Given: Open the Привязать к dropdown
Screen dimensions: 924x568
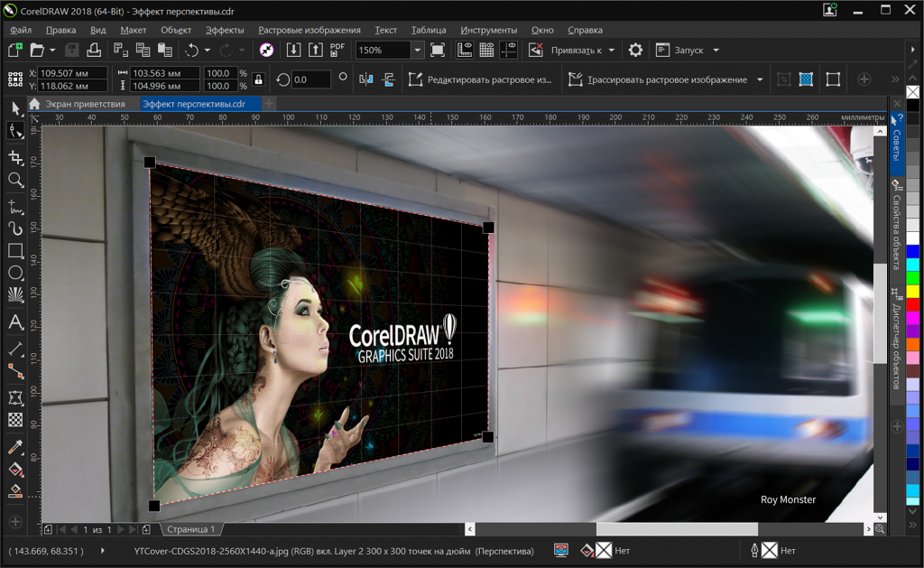Looking at the screenshot, I should click(x=612, y=51).
